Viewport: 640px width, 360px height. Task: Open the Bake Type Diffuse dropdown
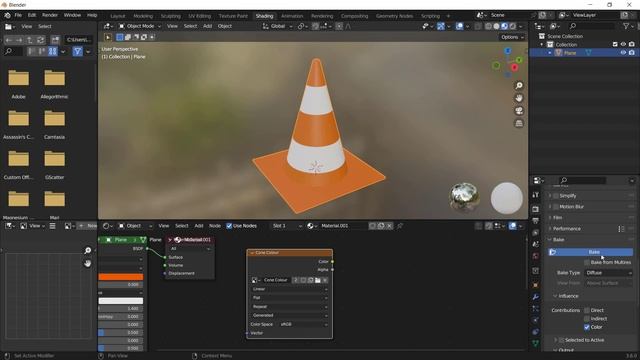pyautogui.click(x=609, y=273)
